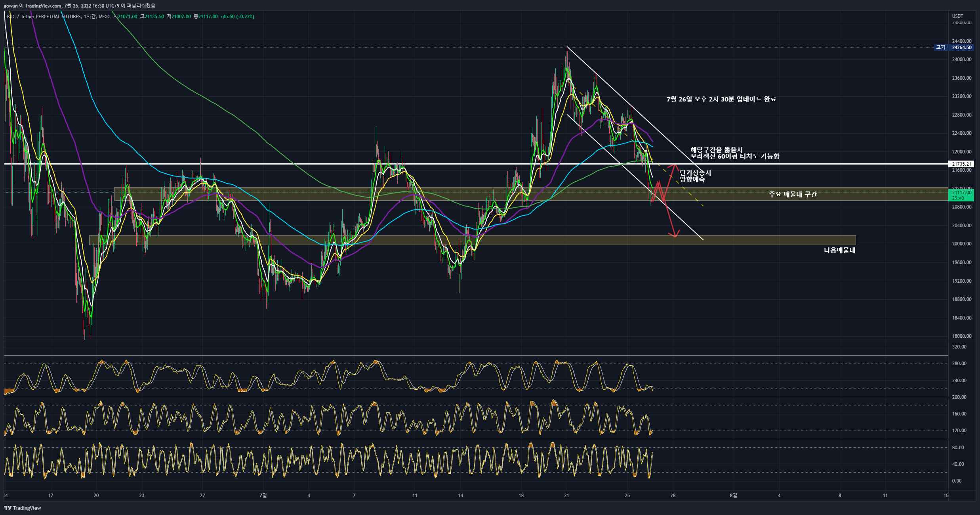Click the 20400.00 price axis label
Viewport: 980px width, 515px height.
[962, 226]
